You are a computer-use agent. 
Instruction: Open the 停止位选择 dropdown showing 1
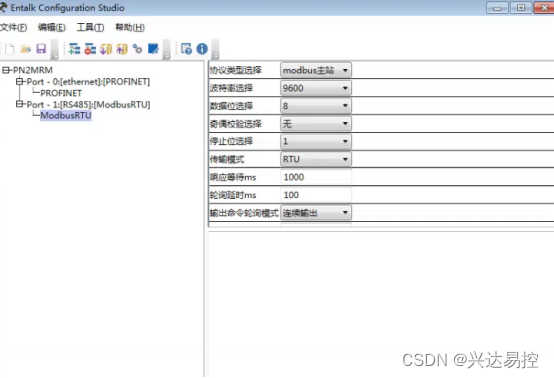pyautogui.click(x=316, y=141)
